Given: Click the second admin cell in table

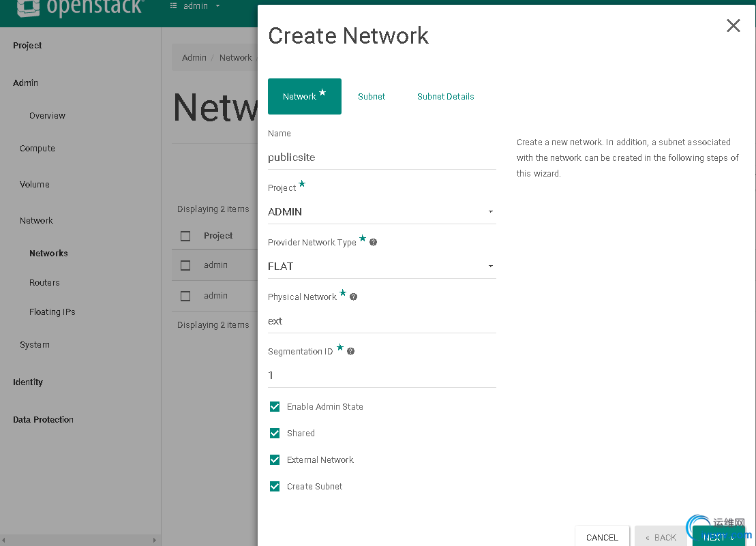Looking at the screenshot, I should pyautogui.click(x=215, y=296).
